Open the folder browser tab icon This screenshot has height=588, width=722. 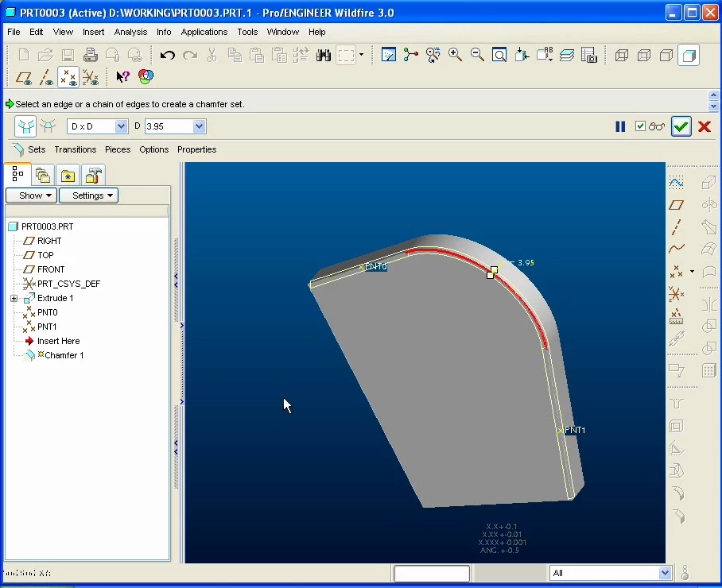coord(43,175)
